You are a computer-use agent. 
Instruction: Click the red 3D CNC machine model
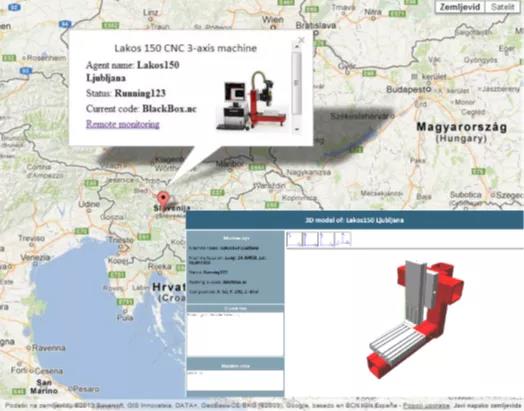point(416,318)
